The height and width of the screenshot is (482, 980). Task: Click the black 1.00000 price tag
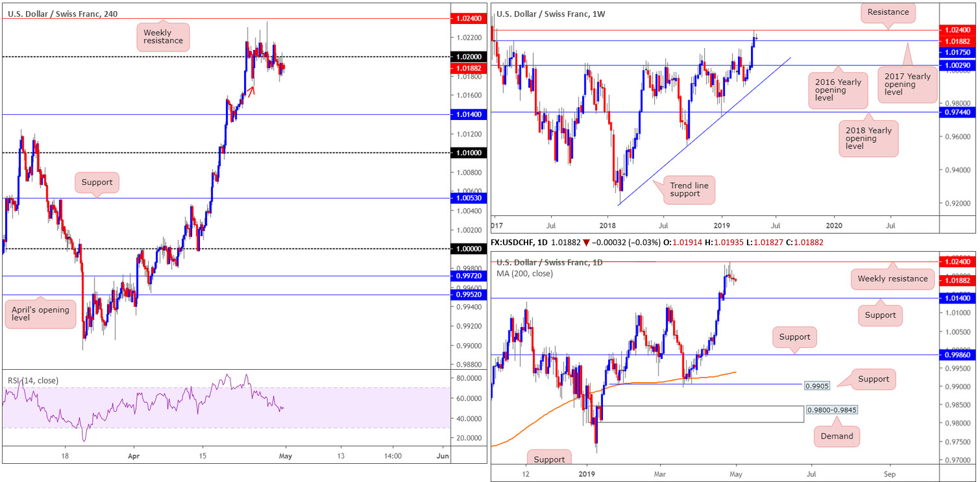468,249
